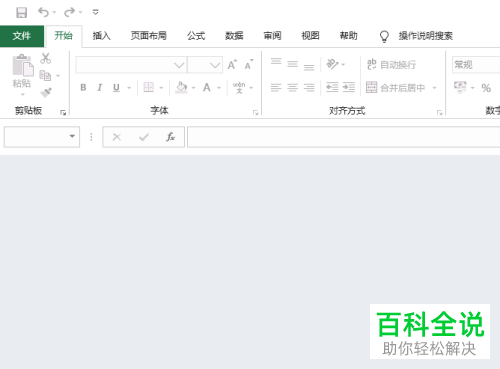Toggle Italic formatting
This screenshot has width=500, height=369.
(99, 88)
